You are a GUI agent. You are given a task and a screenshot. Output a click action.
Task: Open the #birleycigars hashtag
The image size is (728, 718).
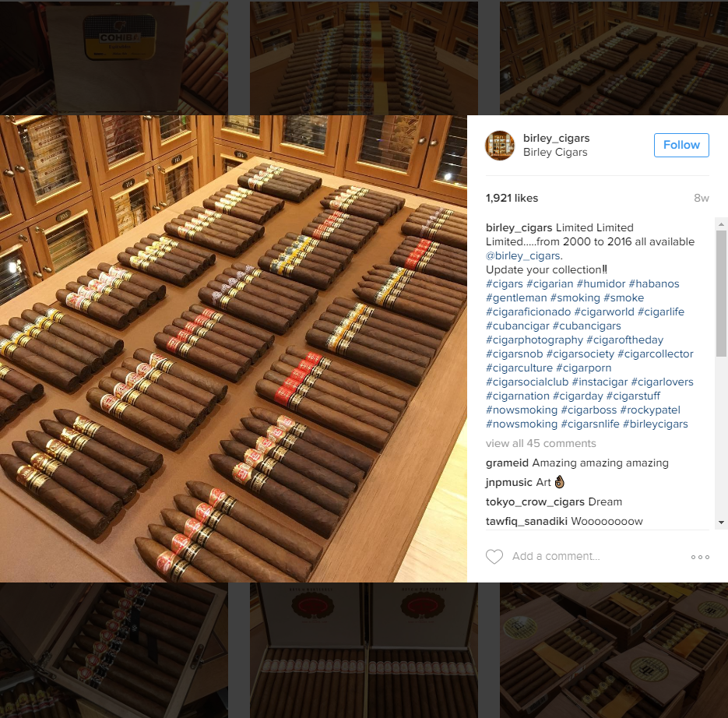[655, 424]
